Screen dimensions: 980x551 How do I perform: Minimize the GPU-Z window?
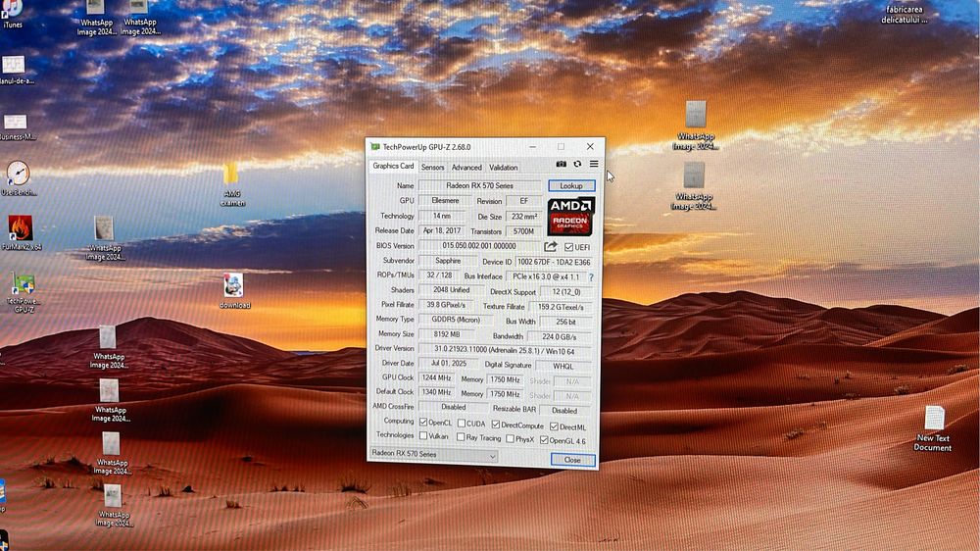point(532,146)
